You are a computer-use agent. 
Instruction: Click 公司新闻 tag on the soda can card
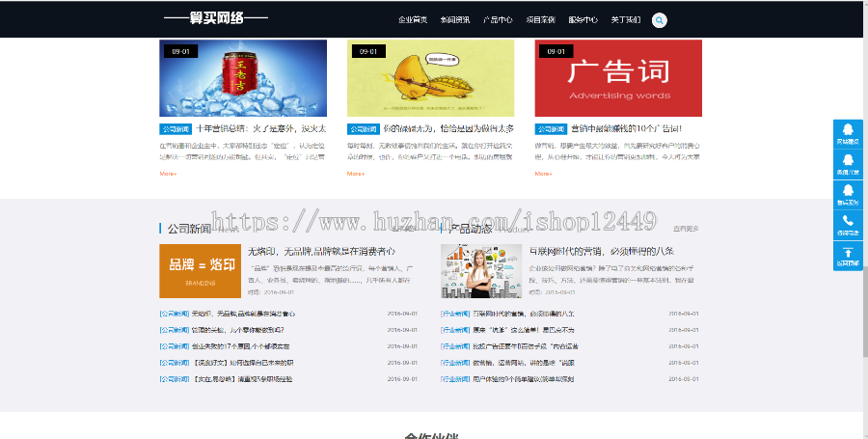176,129
